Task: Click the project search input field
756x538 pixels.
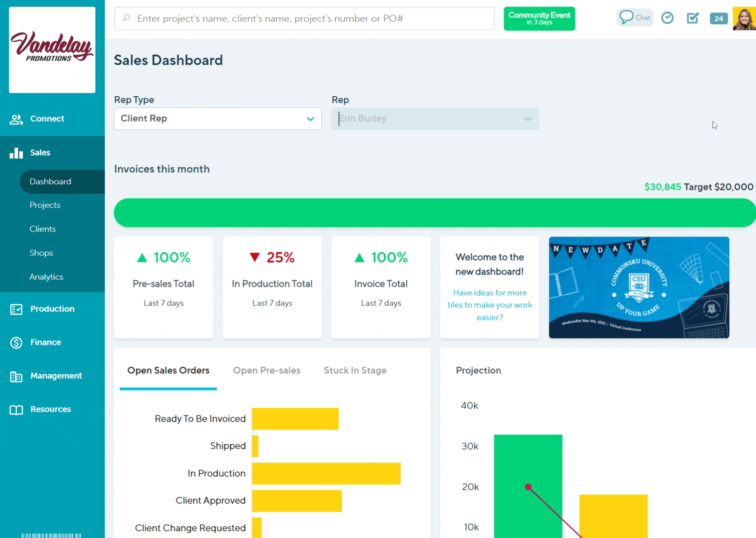Action: 304,19
